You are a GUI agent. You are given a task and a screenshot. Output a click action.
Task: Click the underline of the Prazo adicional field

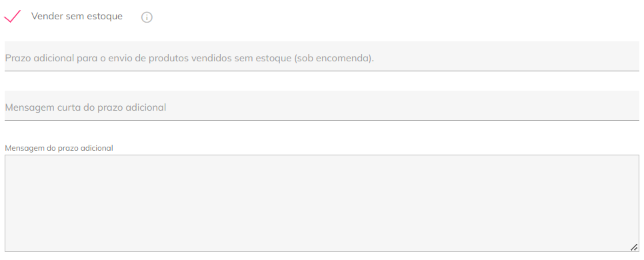pyautogui.click(x=321, y=71)
